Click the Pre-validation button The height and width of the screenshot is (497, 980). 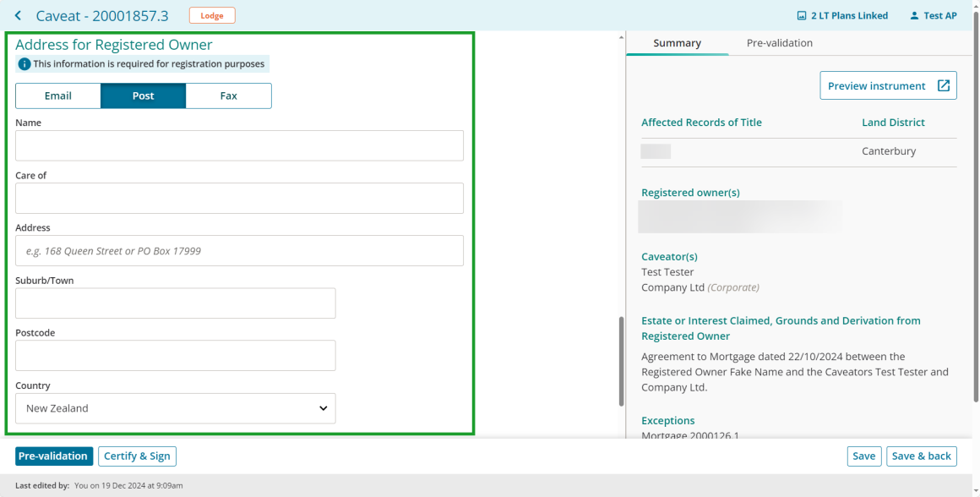(54, 456)
